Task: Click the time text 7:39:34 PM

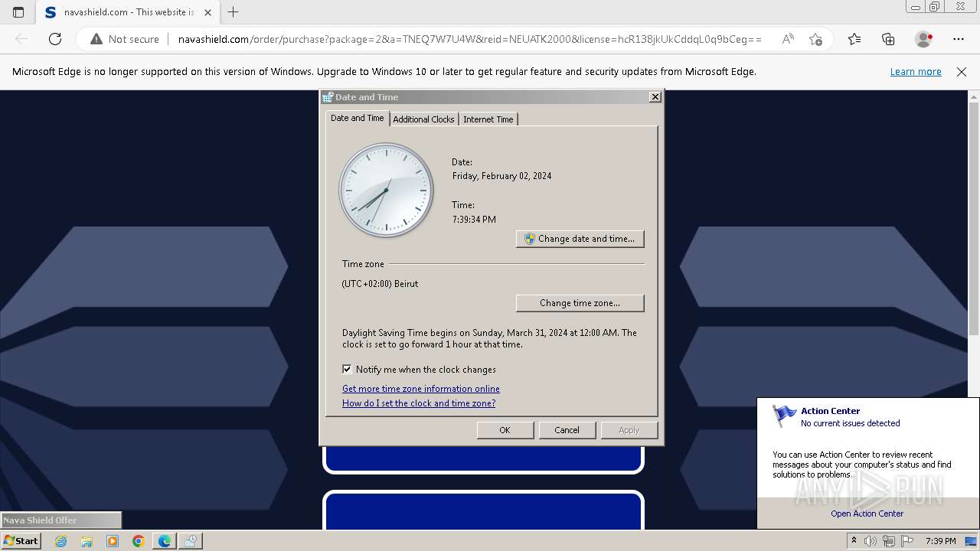Action: 474,220
